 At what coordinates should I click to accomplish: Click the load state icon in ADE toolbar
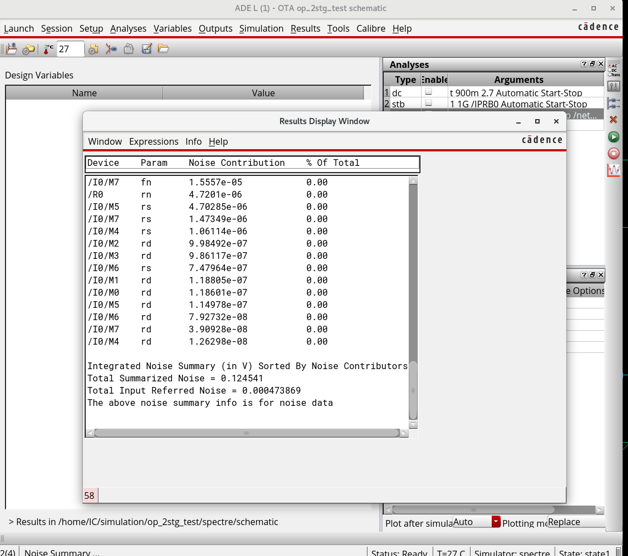(12, 49)
